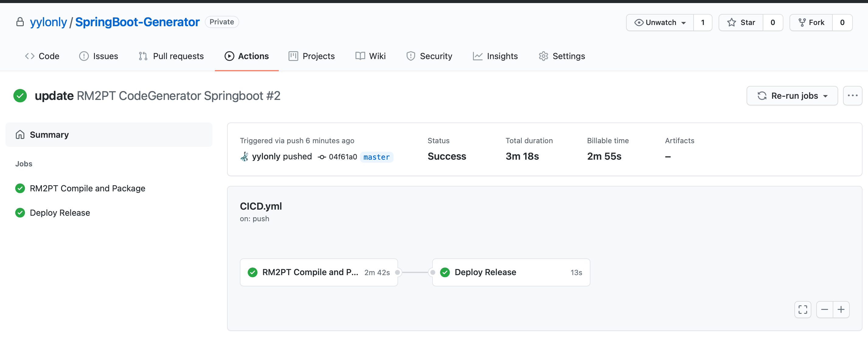Click the Re-run refresh arrows icon
This screenshot has width=868, height=351.
(x=762, y=96)
